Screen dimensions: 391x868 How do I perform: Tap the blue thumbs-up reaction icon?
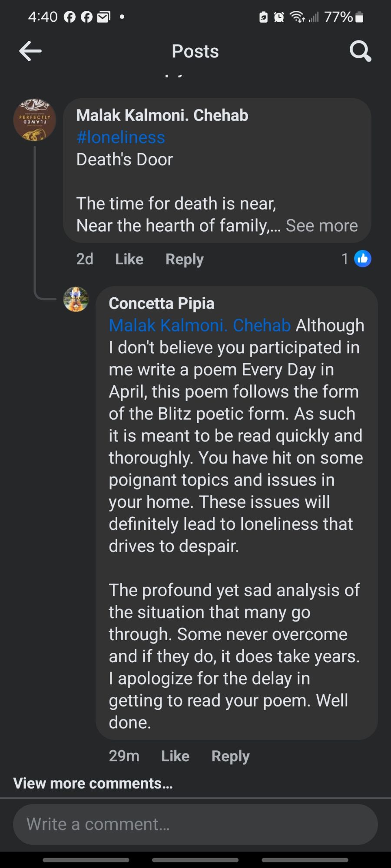point(363,259)
